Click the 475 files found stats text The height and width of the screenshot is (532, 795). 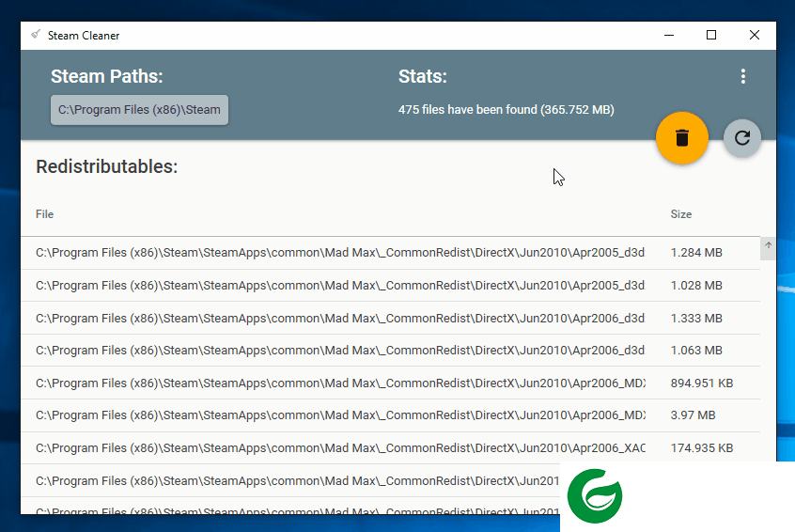pyautogui.click(x=506, y=110)
